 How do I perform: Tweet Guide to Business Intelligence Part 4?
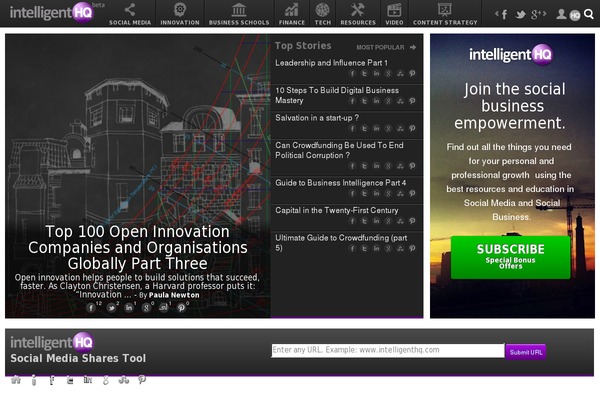pos(364,194)
